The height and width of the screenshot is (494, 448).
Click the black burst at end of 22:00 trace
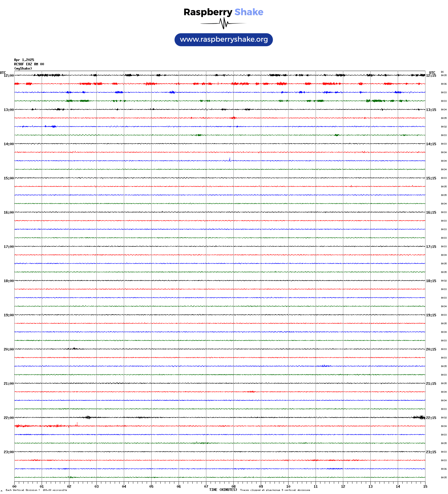click(x=419, y=417)
